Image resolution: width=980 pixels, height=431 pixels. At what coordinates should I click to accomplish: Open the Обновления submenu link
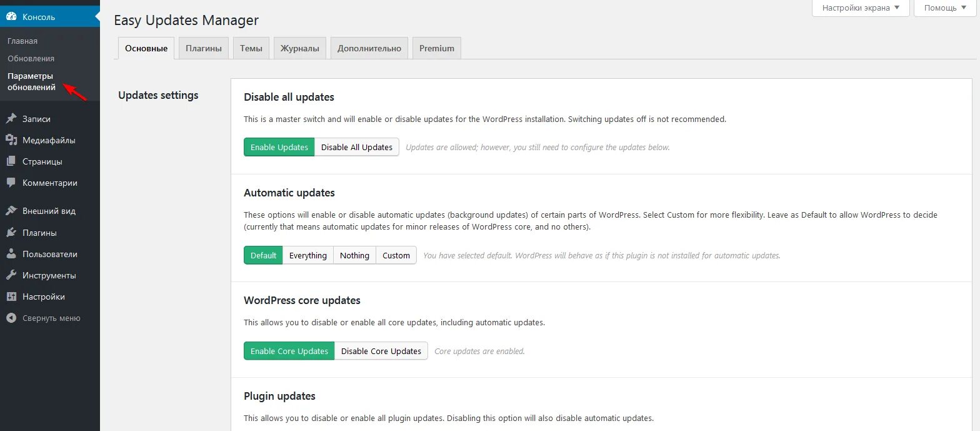pos(31,58)
